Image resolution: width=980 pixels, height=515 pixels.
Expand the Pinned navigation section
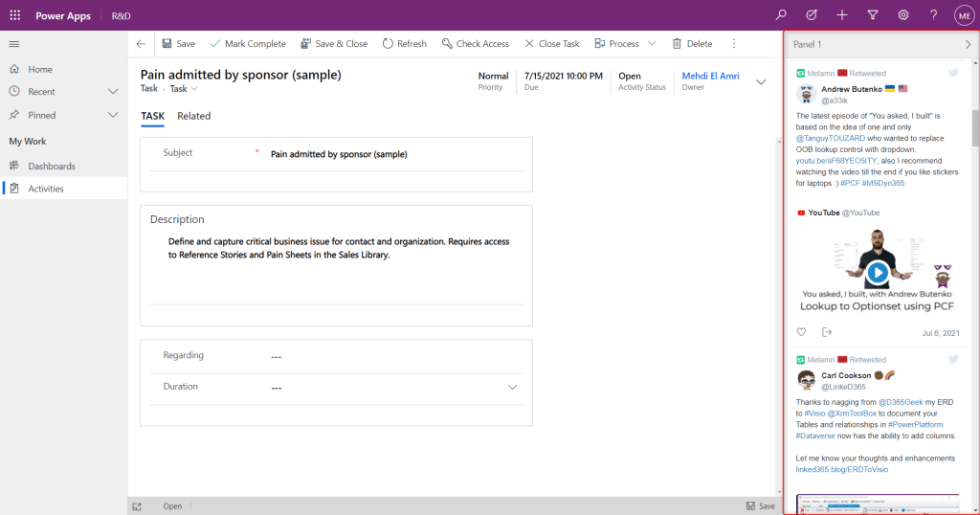point(113,115)
